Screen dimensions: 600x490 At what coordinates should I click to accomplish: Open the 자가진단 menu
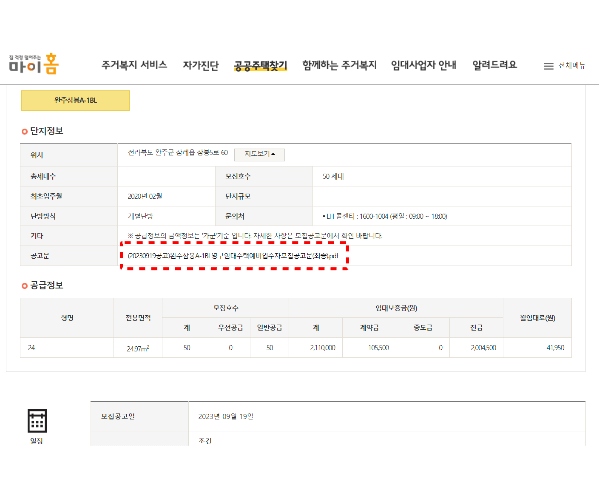(x=201, y=65)
